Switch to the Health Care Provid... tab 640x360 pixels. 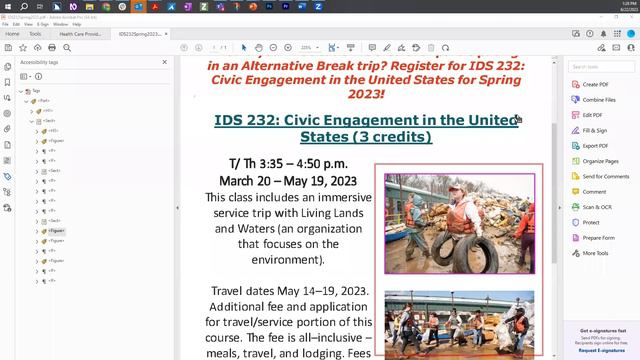(80, 34)
